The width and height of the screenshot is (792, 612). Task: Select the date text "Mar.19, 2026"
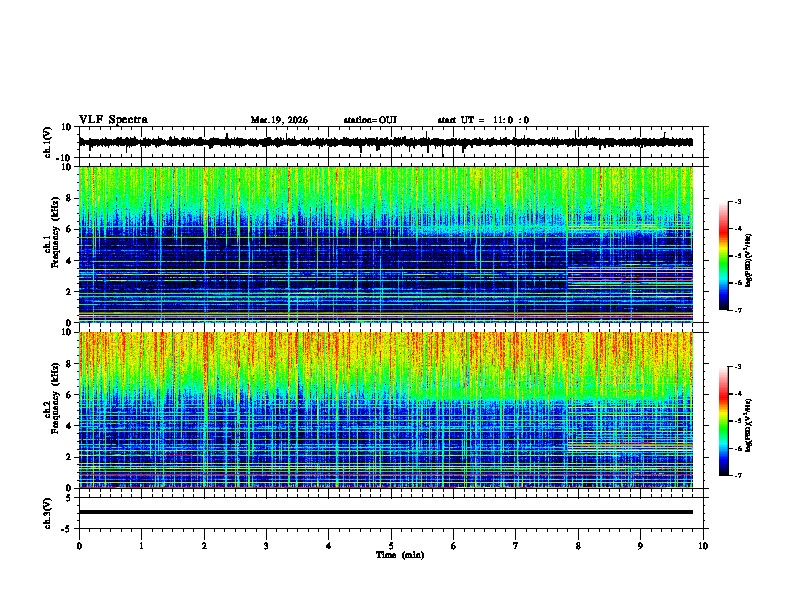[x=279, y=120]
